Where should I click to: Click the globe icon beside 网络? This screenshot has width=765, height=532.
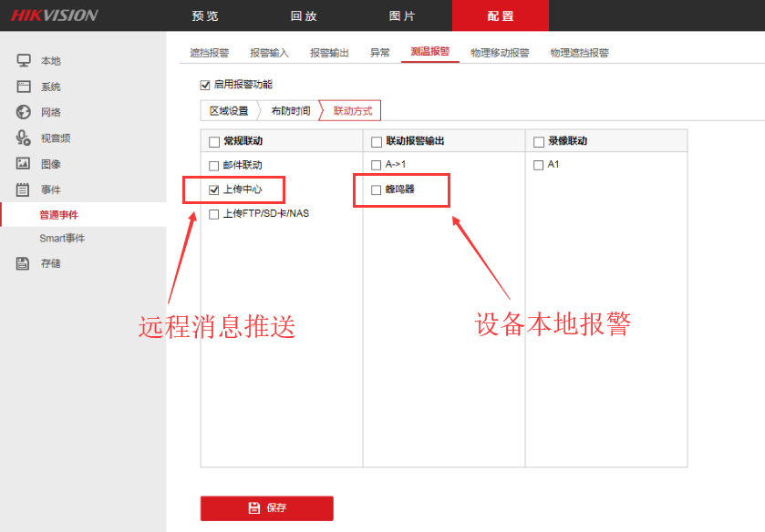[24, 112]
